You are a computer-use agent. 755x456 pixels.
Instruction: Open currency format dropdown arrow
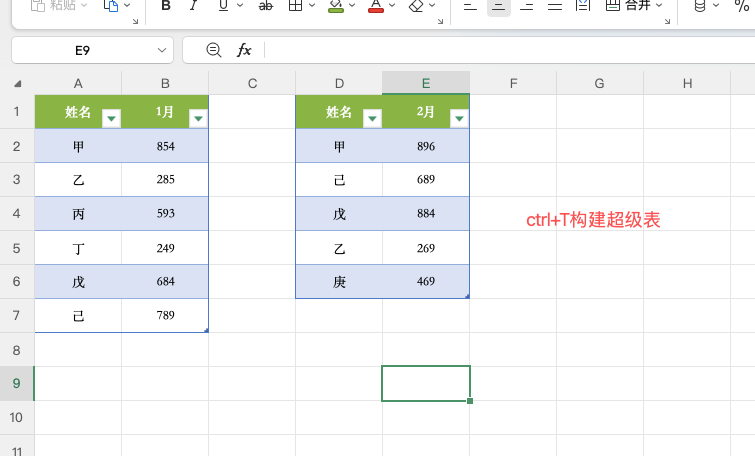tap(716, 5)
